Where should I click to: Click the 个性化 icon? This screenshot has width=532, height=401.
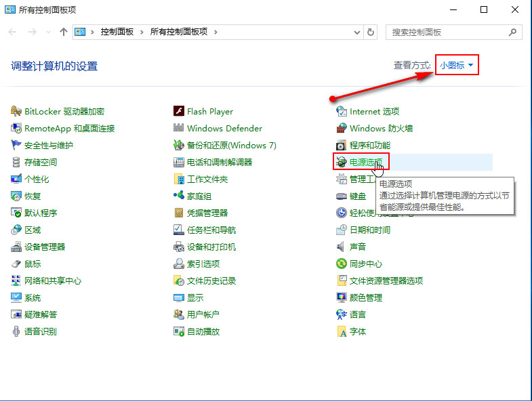click(x=16, y=179)
